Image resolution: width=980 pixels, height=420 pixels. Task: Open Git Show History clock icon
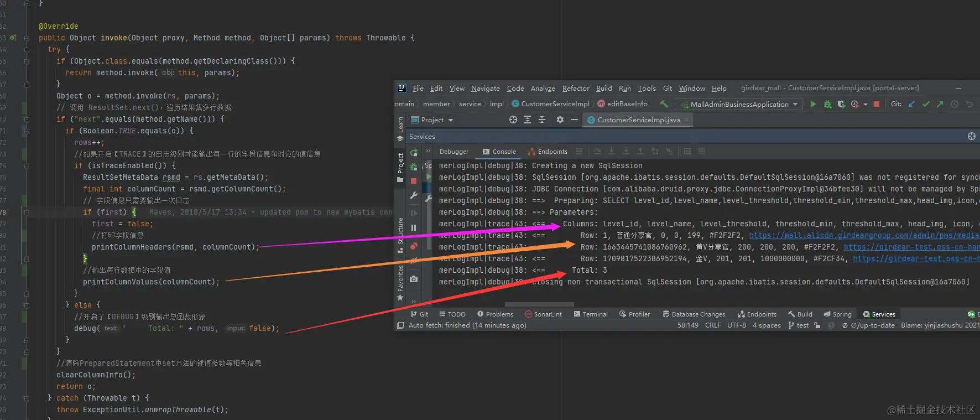tap(955, 104)
